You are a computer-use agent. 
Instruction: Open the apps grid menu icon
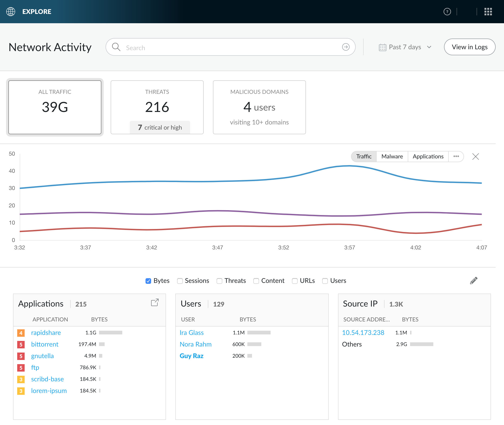click(x=488, y=12)
